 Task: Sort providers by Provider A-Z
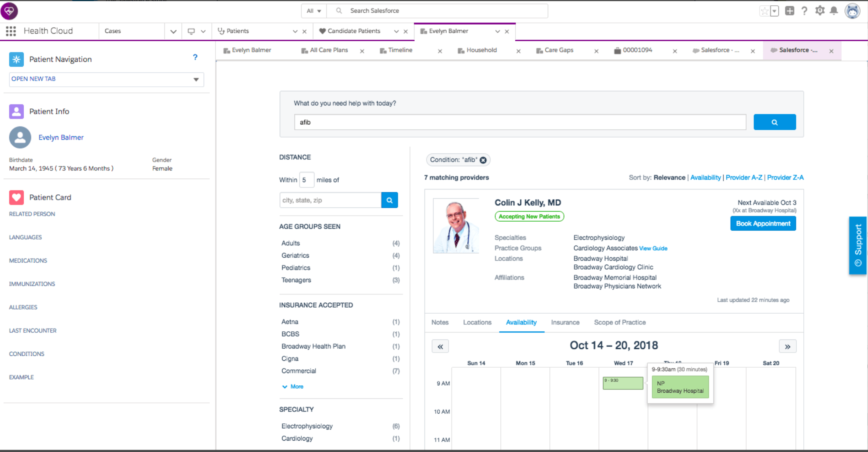[x=744, y=178]
